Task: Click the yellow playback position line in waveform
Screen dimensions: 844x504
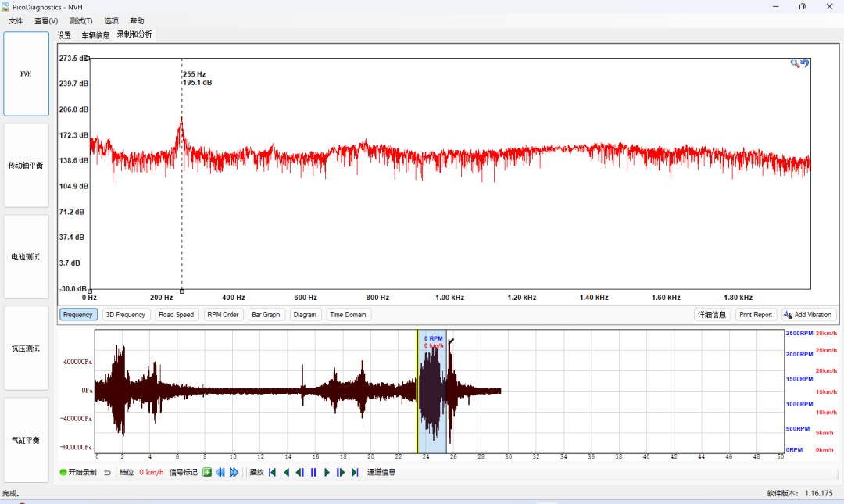Action: pyautogui.click(x=417, y=391)
